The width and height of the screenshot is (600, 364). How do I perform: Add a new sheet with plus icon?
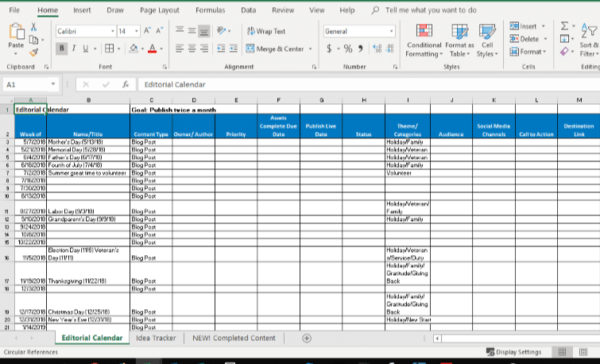307,338
